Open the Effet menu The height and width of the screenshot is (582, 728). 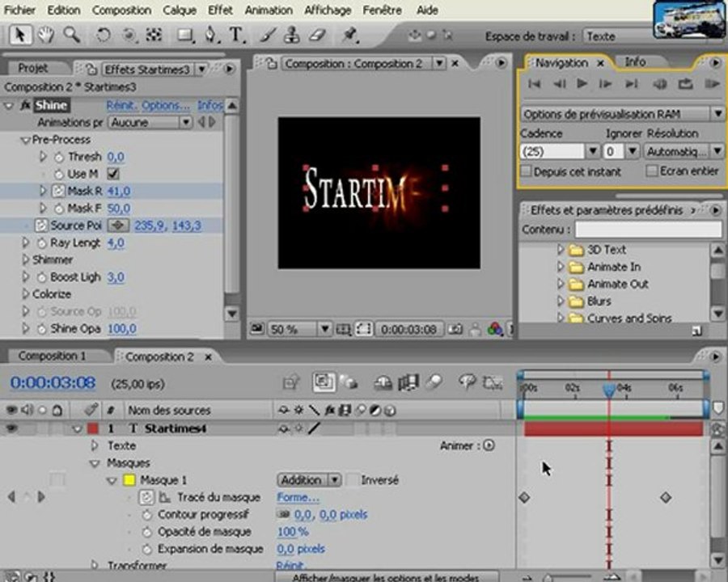(x=220, y=10)
